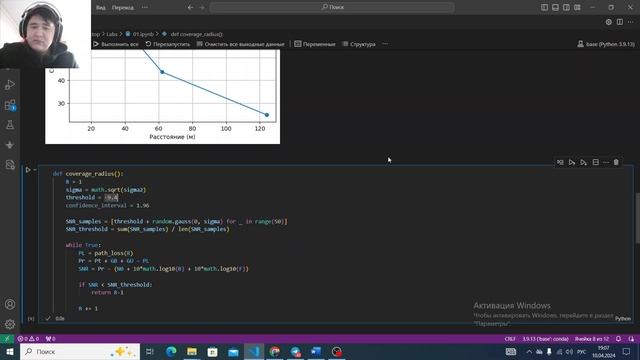Open the volume control in system tray
Viewport: 640px width, 360px height.
click(x=569, y=351)
